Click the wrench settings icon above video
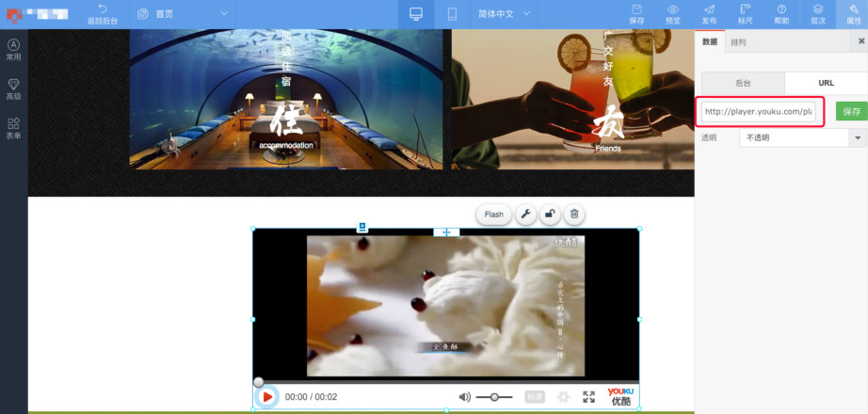 click(525, 215)
